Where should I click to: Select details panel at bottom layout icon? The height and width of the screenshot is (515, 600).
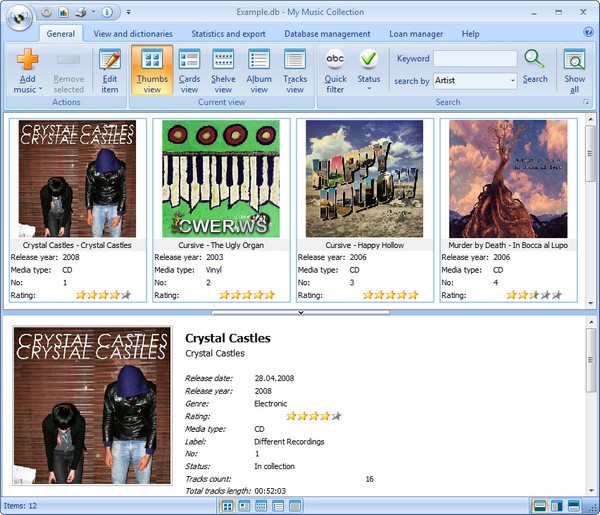540,506
